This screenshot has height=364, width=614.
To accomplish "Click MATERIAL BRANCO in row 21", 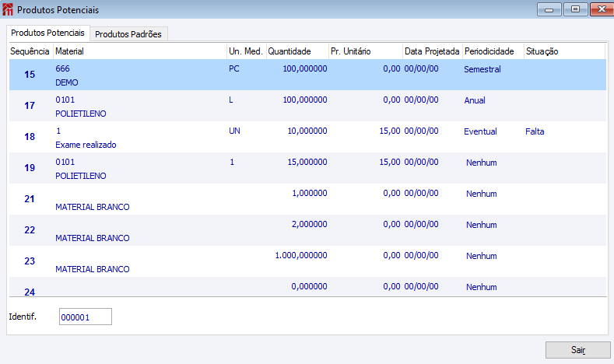I will coord(93,207).
